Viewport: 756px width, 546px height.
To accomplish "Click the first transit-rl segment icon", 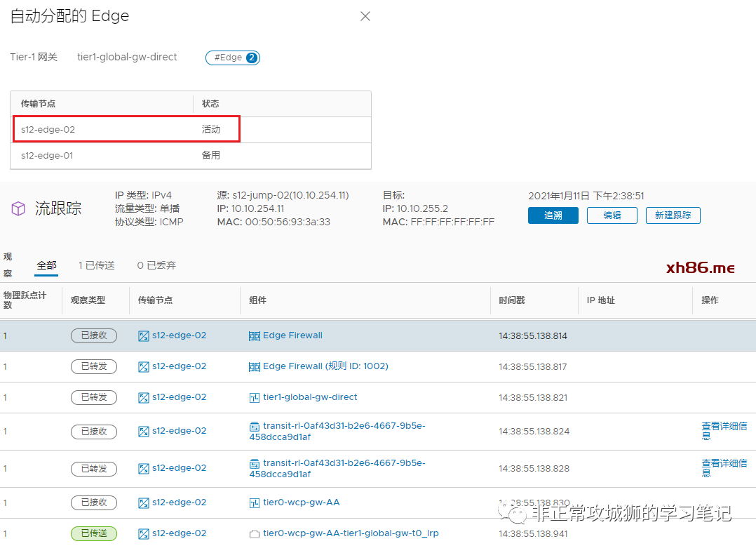I will [255, 426].
